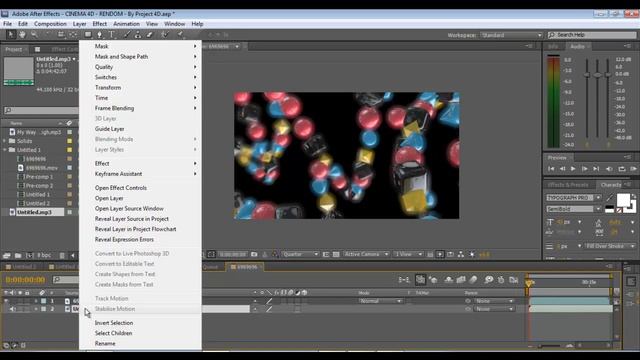Open the Active Camera dropdown
This screenshot has height=360, width=640.
pos(366,254)
